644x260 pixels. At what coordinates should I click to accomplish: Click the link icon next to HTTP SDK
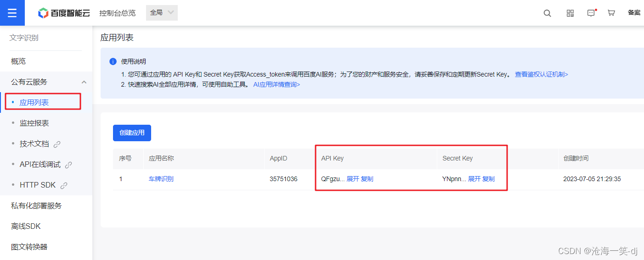coord(64,185)
